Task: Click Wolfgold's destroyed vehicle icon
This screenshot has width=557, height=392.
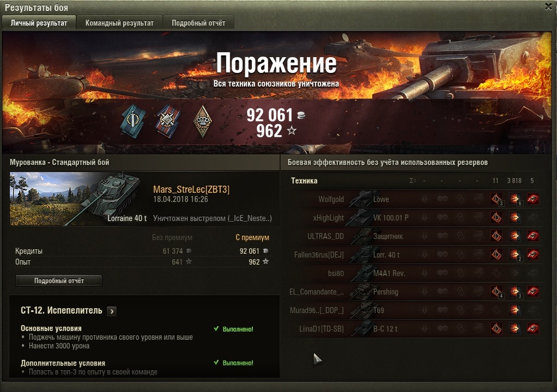Action: 532,199
